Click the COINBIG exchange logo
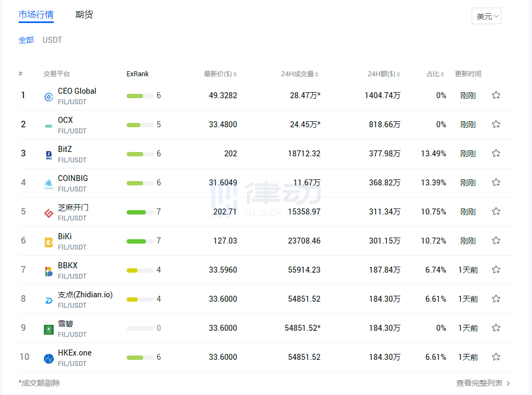Viewport: 532px width, 395px height. [49, 184]
